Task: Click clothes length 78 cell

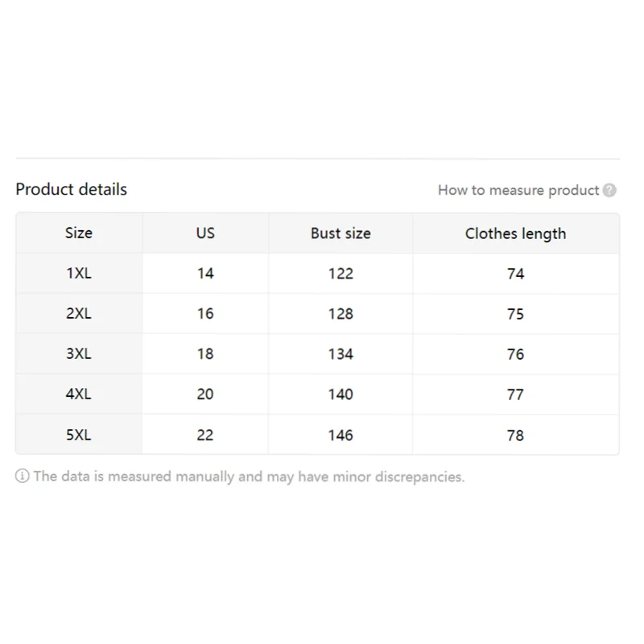Action: point(515,435)
